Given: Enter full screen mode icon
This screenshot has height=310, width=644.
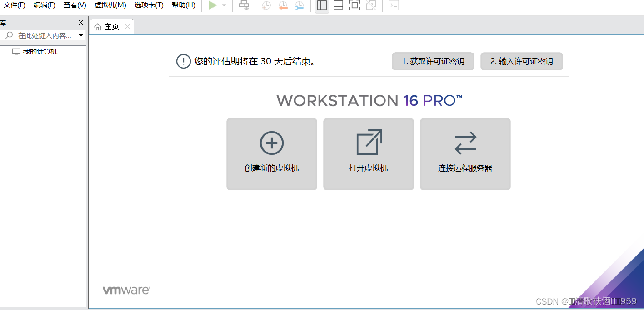Looking at the screenshot, I should (x=354, y=5).
